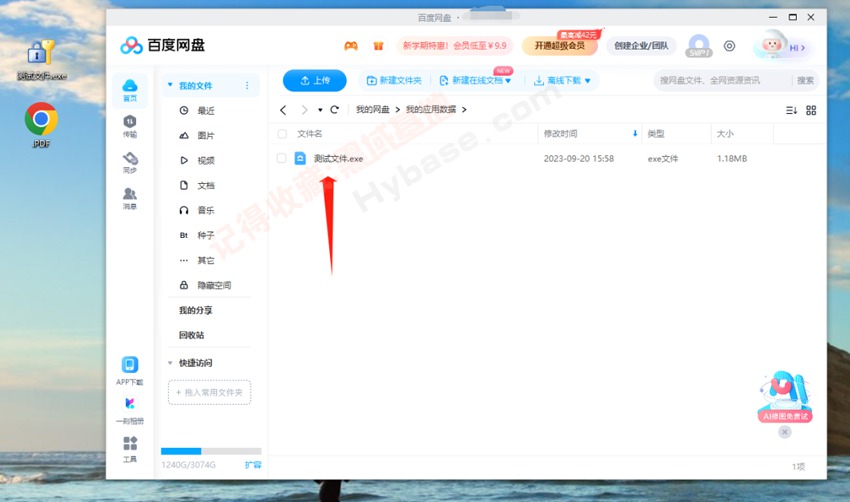Open the user profile avatar
Screen dimensions: 850x502
[772, 44]
